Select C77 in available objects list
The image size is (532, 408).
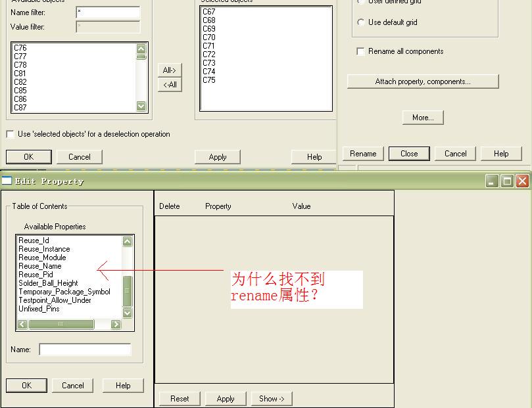click(x=20, y=57)
